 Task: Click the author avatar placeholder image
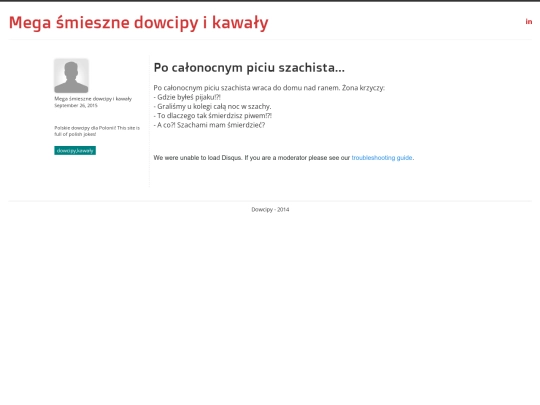point(71,76)
